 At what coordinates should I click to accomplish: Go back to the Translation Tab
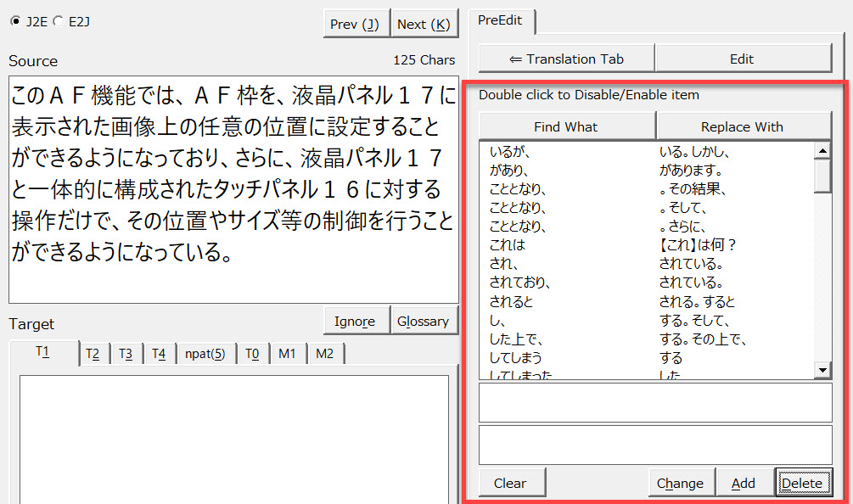566,59
